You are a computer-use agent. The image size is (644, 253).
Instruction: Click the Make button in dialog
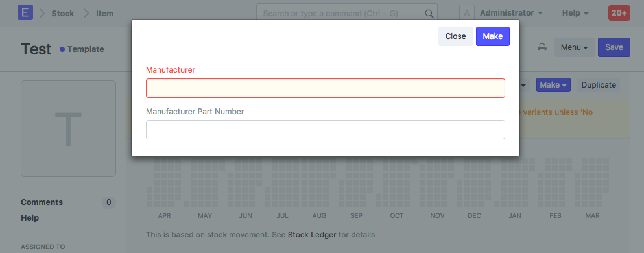pos(492,36)
